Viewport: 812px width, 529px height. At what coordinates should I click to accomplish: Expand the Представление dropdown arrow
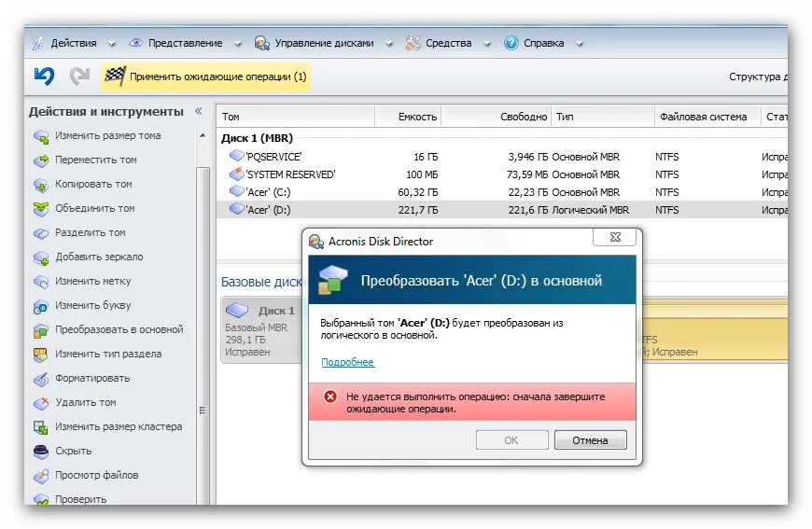tap(238, 44)
